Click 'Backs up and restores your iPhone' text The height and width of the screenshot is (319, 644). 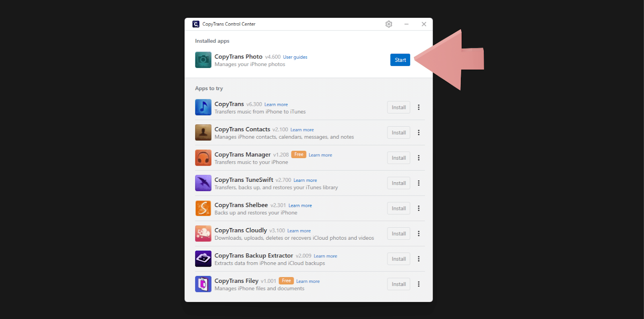pyautogui.click(x=256, y=213)
